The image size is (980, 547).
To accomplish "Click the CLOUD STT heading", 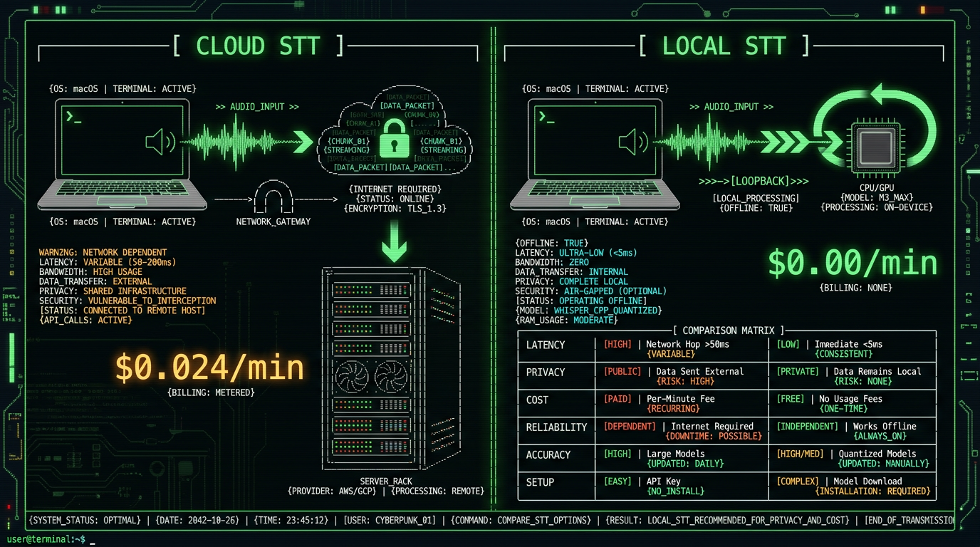I will pos(259,46).
